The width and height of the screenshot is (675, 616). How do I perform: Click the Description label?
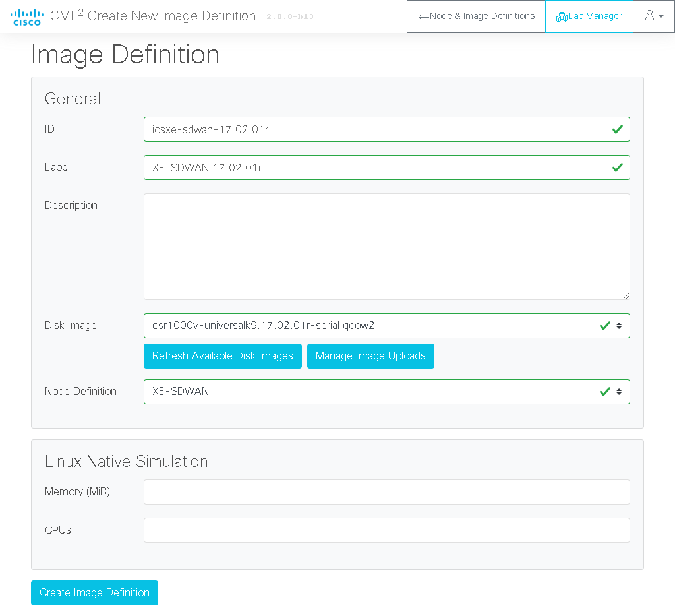pyautogui.click(x=71, y=206)
